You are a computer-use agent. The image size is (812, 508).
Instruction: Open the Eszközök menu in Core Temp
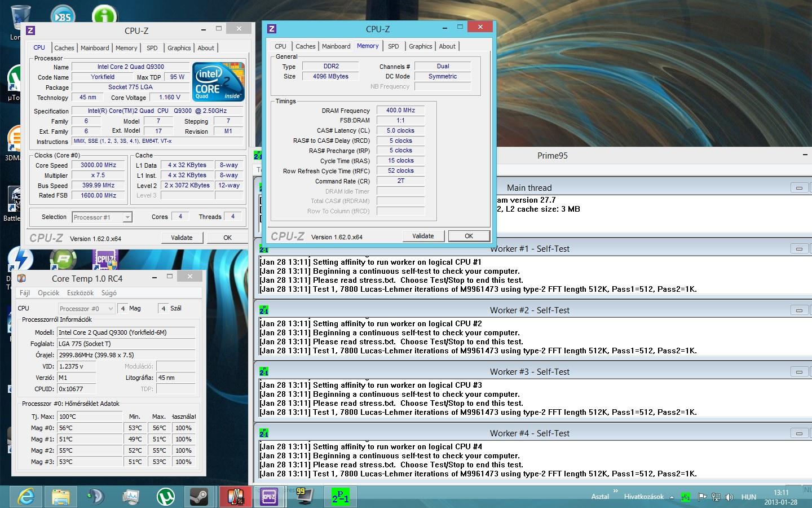[x=80, y=293]
